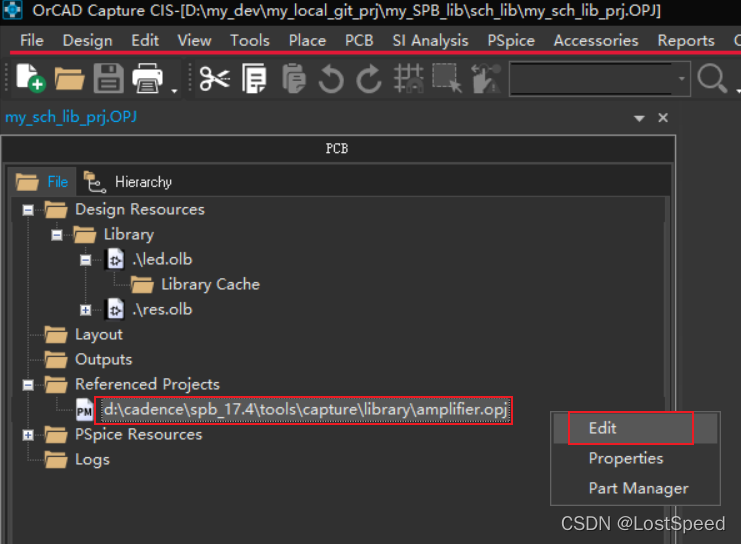The width and height of the screenshot is (741, 544).
Task: Collapse the Library folder node
Action: pos(57,235)
